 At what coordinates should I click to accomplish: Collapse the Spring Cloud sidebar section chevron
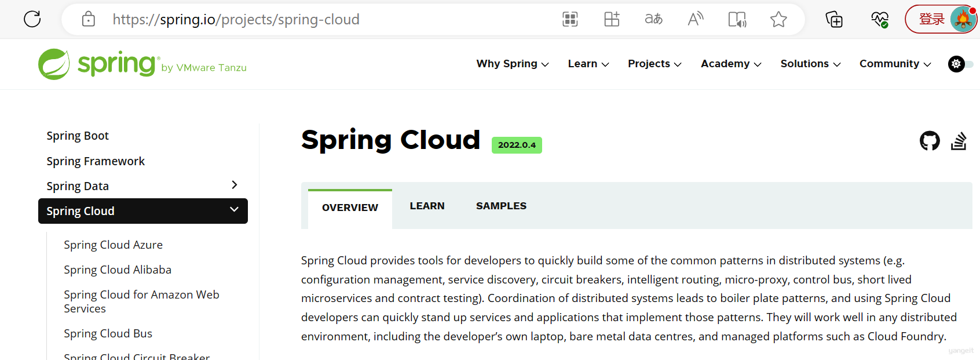(234, 209)
